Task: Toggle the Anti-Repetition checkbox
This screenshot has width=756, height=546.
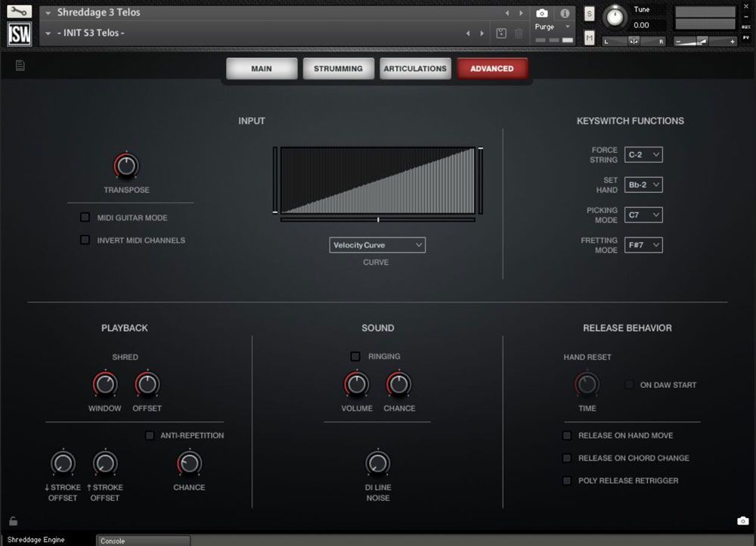Action: (150, 436)
